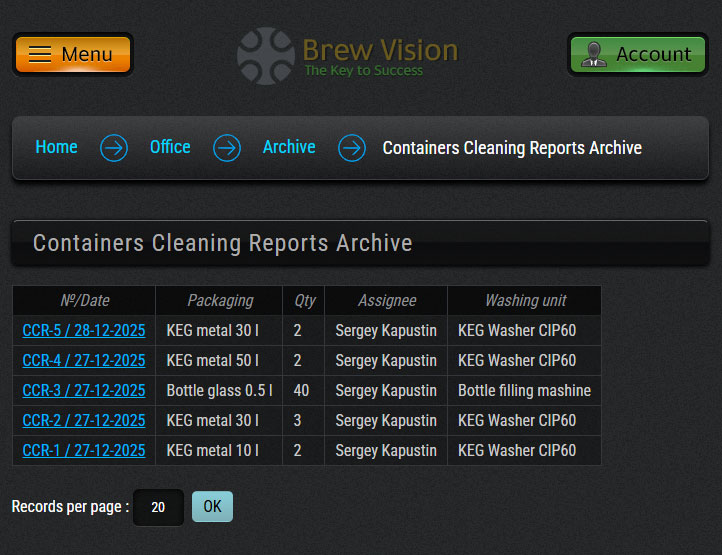This screenshot has width=722, height=555.
Task: Click the Brew Vision logo icon
Action: [x=265, y=55]
